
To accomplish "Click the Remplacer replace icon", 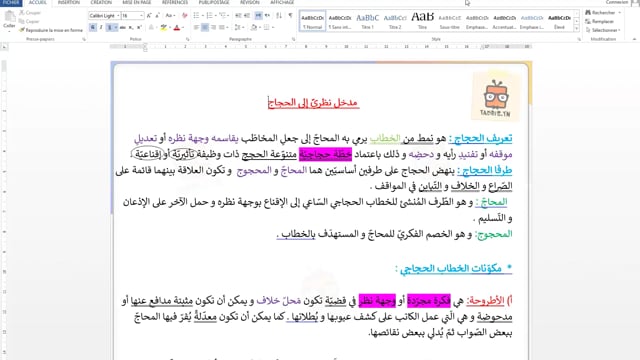I will (588, 21).
